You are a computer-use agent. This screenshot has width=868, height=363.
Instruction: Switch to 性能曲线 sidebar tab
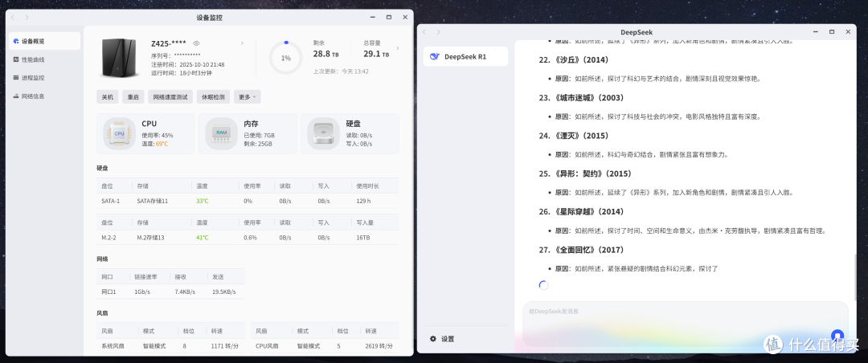click(44, 59)
